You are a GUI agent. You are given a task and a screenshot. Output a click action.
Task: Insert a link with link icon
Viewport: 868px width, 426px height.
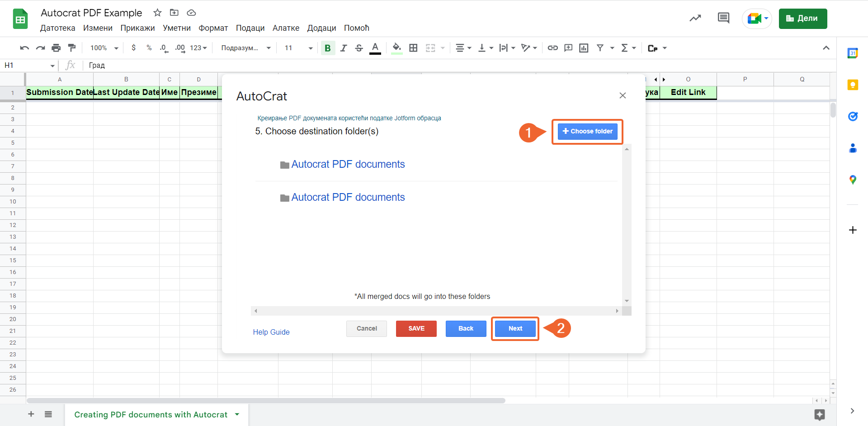pos(552,48)
